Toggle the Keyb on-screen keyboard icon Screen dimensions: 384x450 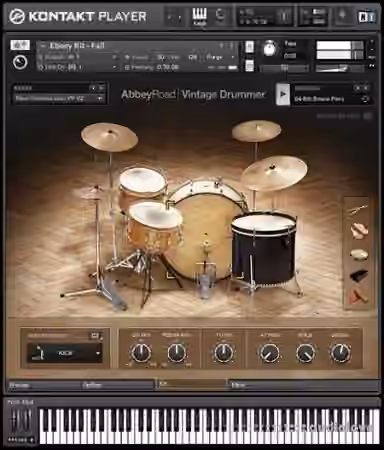coord(200,16)
